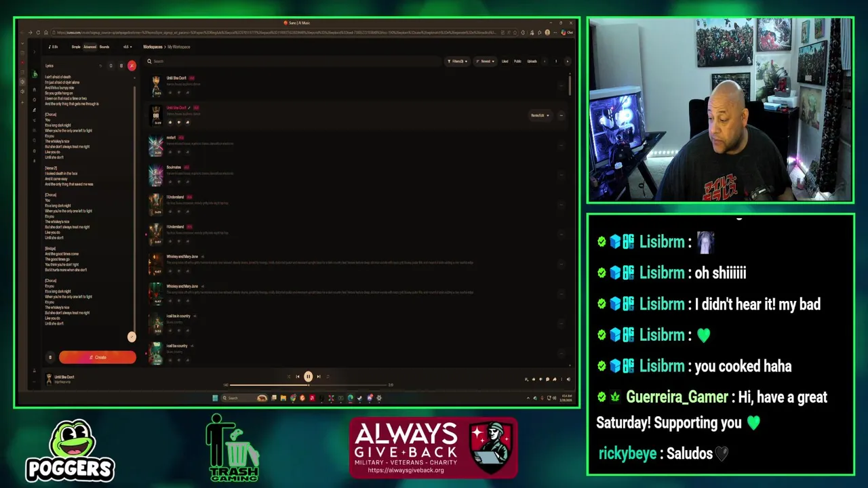Like the restart song
This screenshot has width=868, height=488.
[x=170, y=152]
